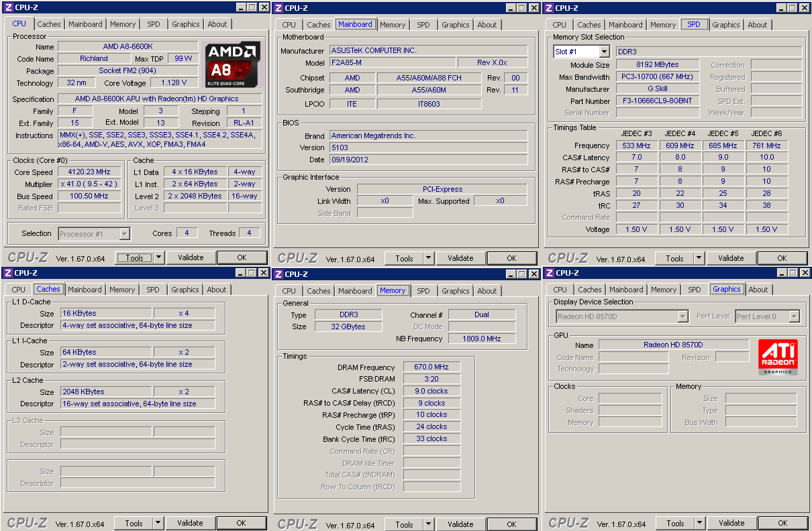Screen dimensions: 812x531
Task: Click Validate in the SPD tab window
Action: [x=731, y=258]
